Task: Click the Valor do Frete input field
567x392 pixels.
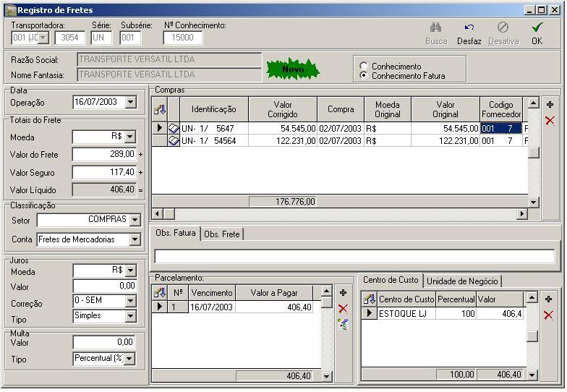Action: [x=104, y=155]
